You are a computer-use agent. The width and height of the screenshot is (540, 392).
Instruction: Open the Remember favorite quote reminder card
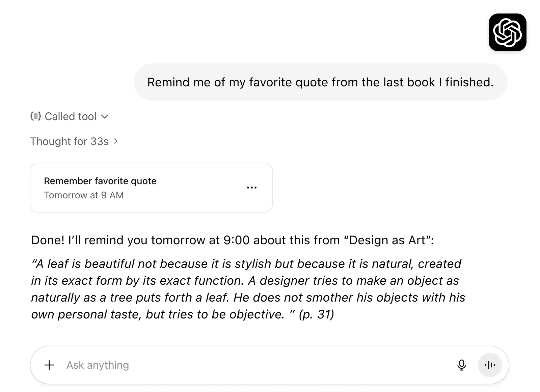151,187
